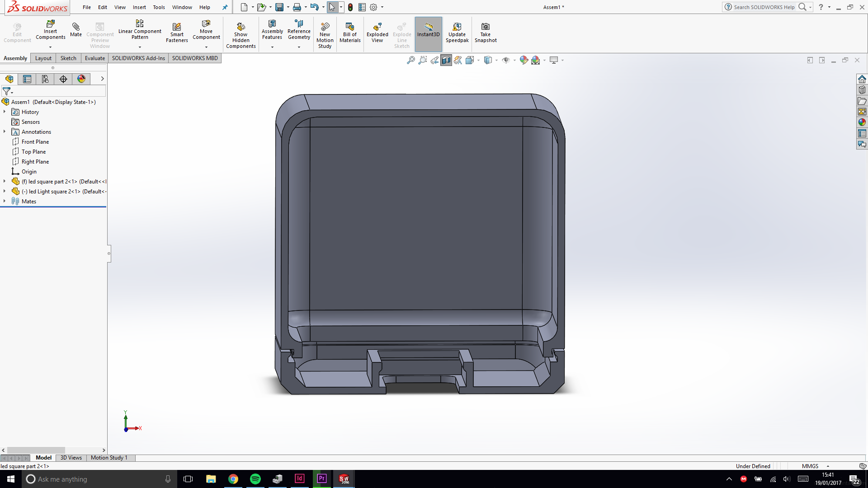
Task: Create an Exploded View
Action: [x=377, y=33]
